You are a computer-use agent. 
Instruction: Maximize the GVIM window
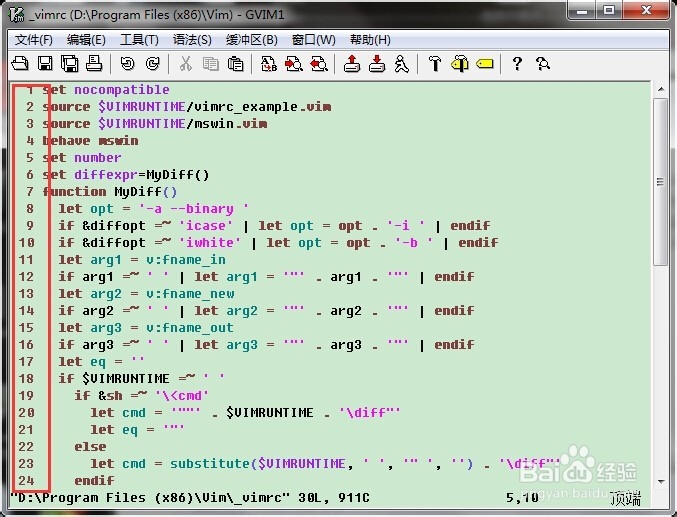pyautogui.click(x=609, y=10)
